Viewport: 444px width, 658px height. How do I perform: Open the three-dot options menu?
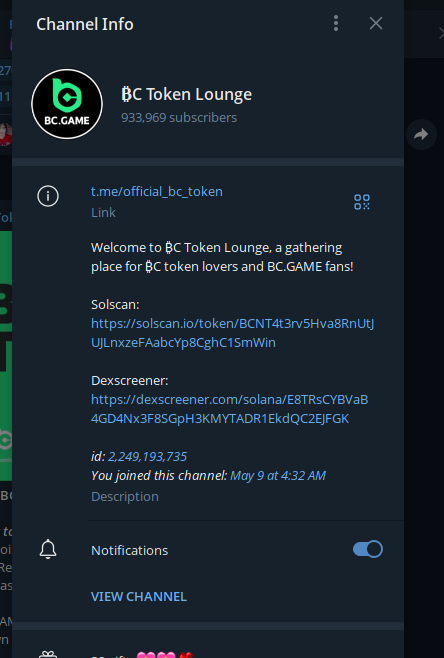336,24
